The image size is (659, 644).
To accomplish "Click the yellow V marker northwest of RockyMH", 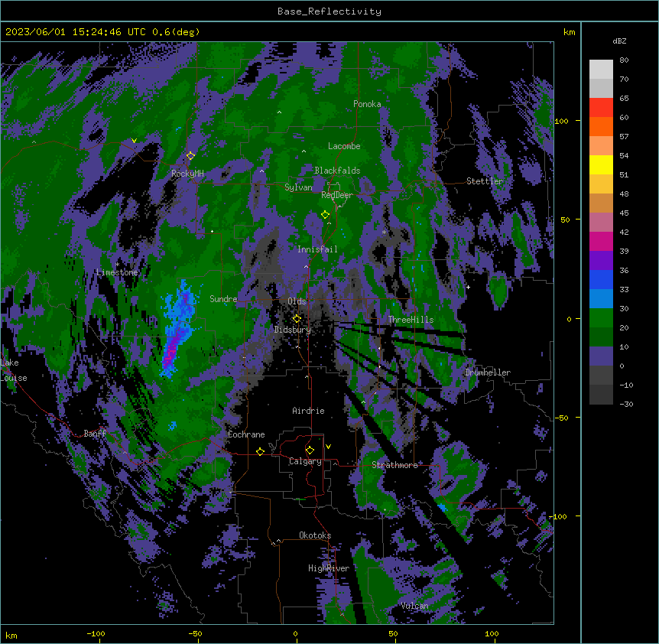I will pos(134,141).
